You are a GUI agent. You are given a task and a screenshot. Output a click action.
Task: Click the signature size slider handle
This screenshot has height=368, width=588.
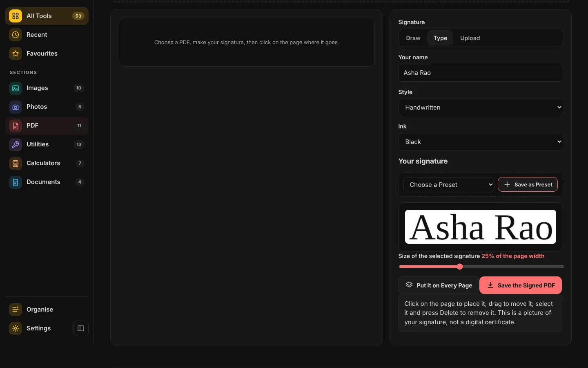460,267
